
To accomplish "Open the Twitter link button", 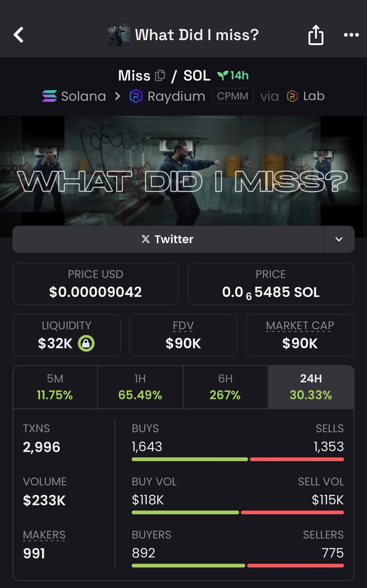I will tap(168, 239).
